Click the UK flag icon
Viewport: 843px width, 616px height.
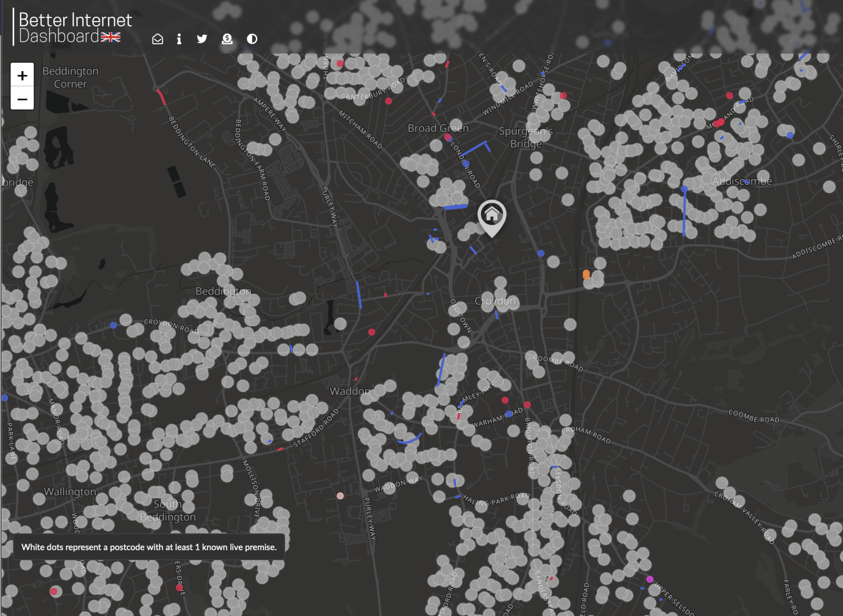pos(111,37)
